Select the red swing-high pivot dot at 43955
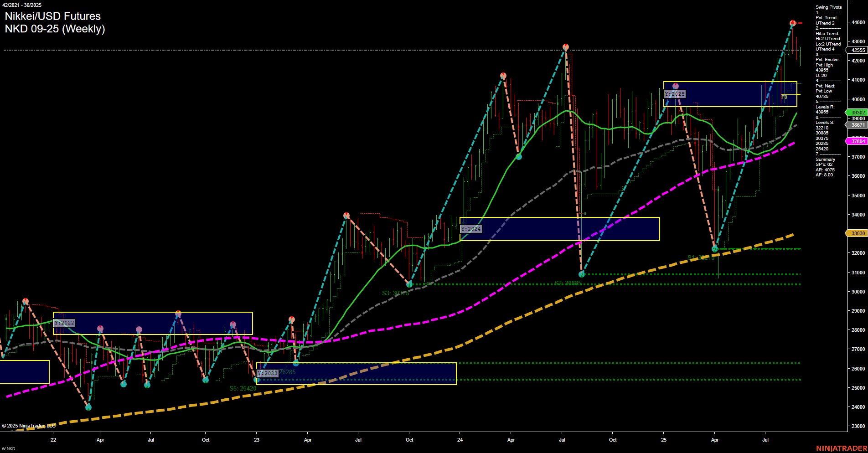 [792, 22]
